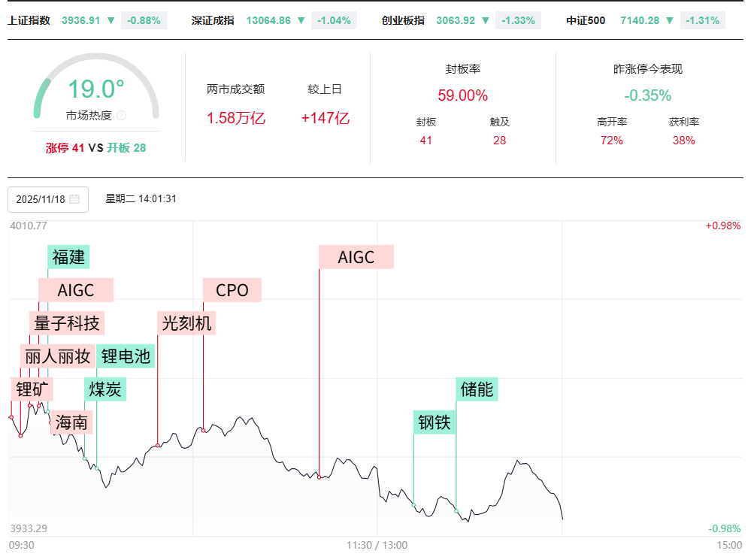This screenshot has height=560, width=754.
Task: Select the 福建 sector marker on chart
Action: point(68,257)
